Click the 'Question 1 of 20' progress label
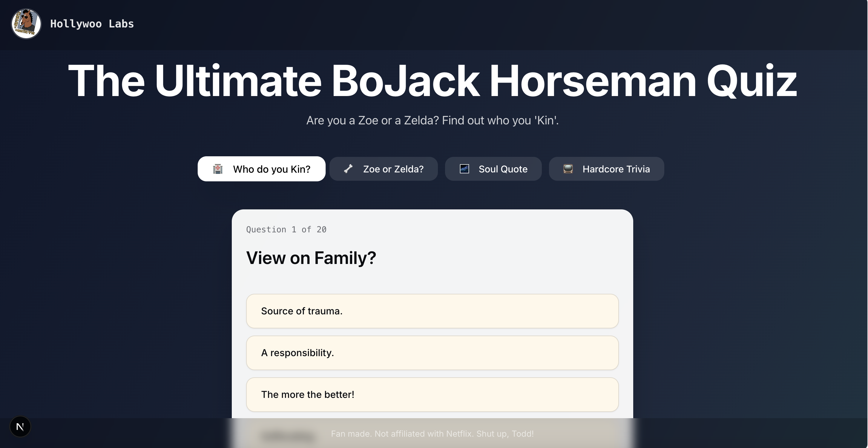 286,230
